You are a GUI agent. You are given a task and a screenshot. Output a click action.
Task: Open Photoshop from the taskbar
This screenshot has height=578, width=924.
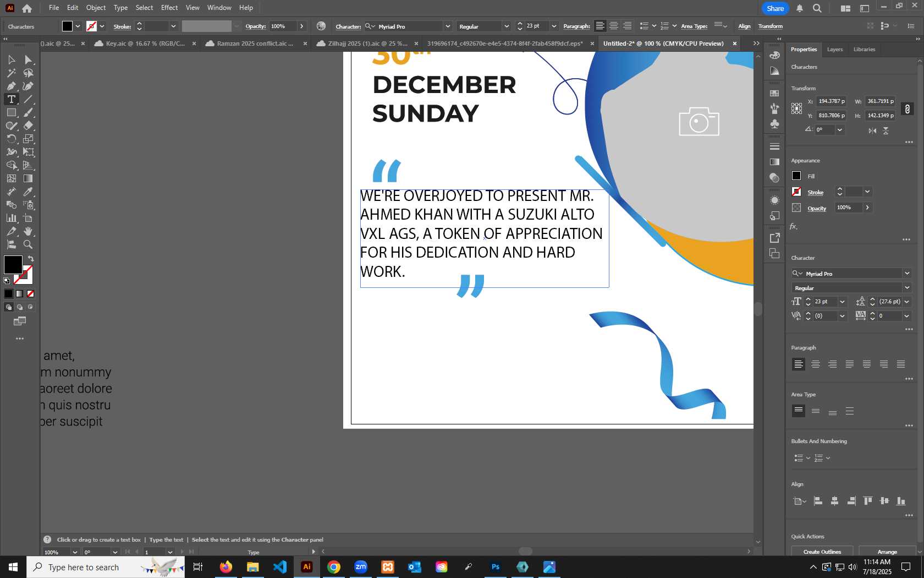pyautogui.click(x=495, y=567)
